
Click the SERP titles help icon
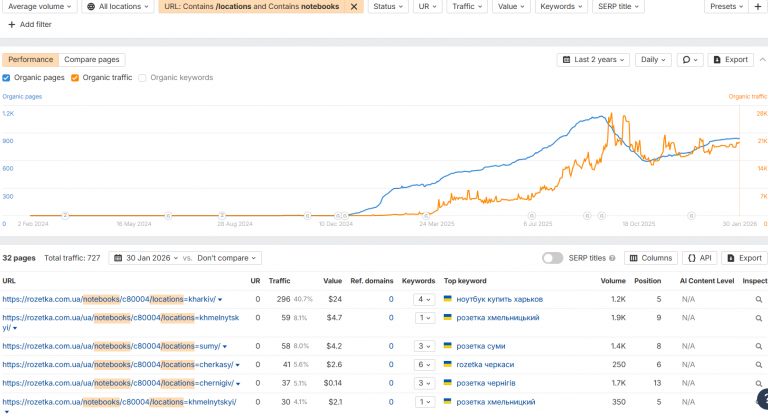tap(612, 258)
